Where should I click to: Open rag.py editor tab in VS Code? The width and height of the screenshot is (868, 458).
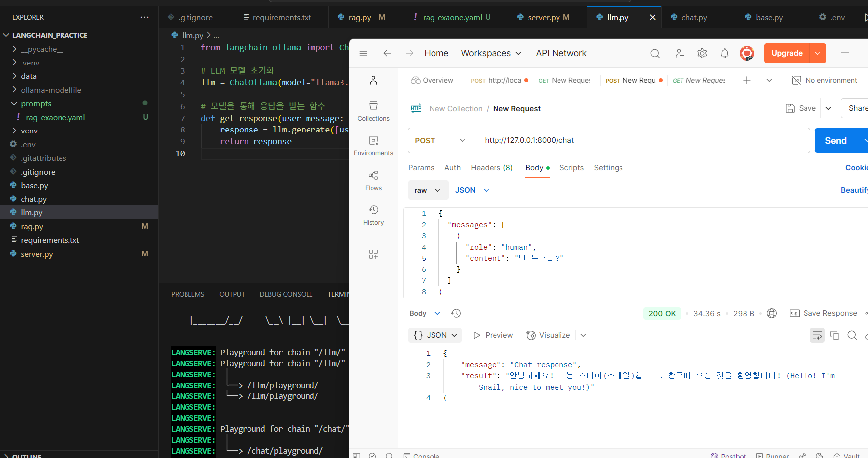(365, 17)
